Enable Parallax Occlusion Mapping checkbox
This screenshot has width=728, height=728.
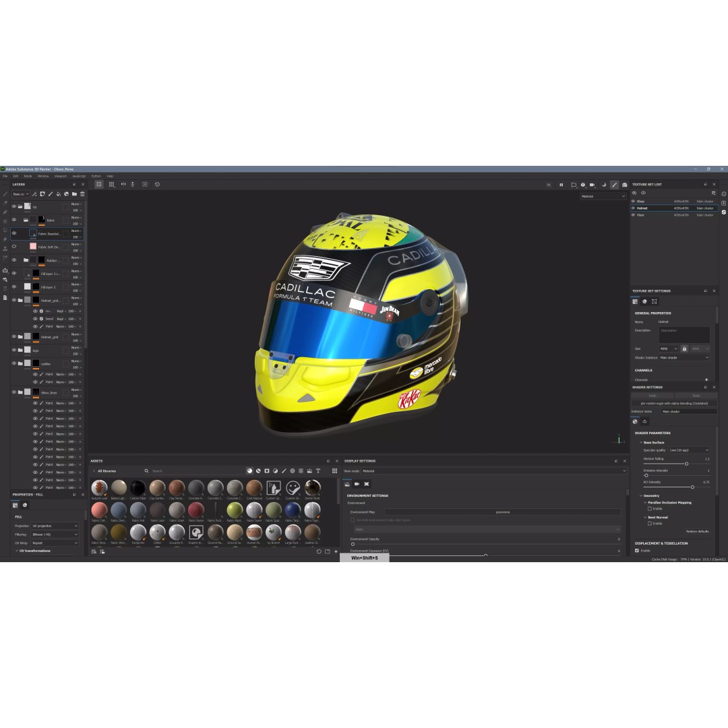coord(650,509)
